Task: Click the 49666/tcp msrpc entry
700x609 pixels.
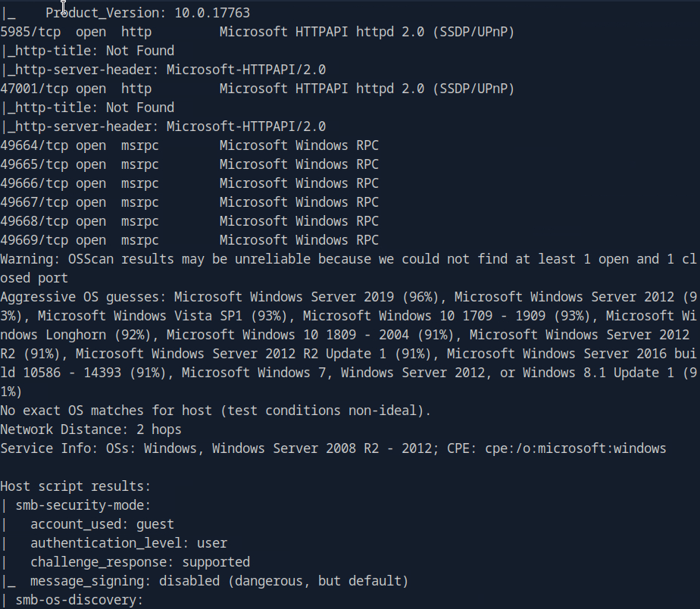Action: (189, 183)
